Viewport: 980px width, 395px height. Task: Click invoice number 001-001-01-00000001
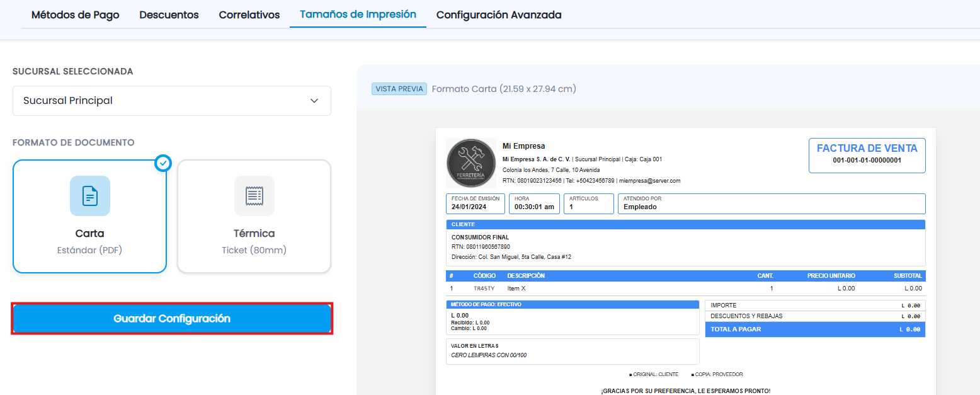tap(867, 161)
